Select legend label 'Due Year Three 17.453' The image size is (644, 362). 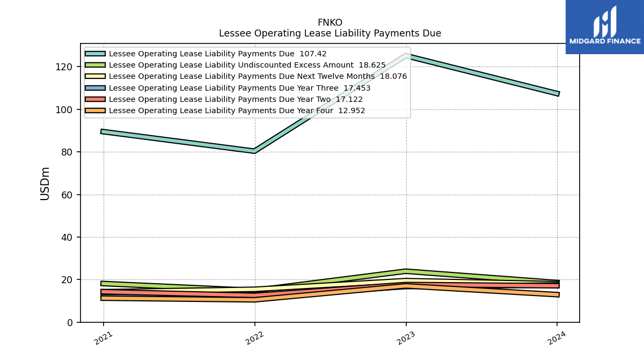tap(240, 88)
